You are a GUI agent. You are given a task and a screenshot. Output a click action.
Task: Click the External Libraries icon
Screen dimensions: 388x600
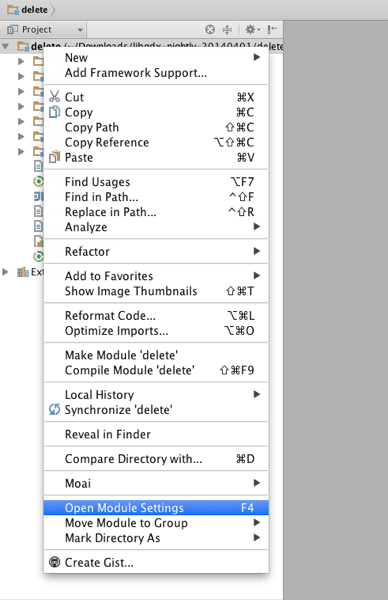point(23,272)
